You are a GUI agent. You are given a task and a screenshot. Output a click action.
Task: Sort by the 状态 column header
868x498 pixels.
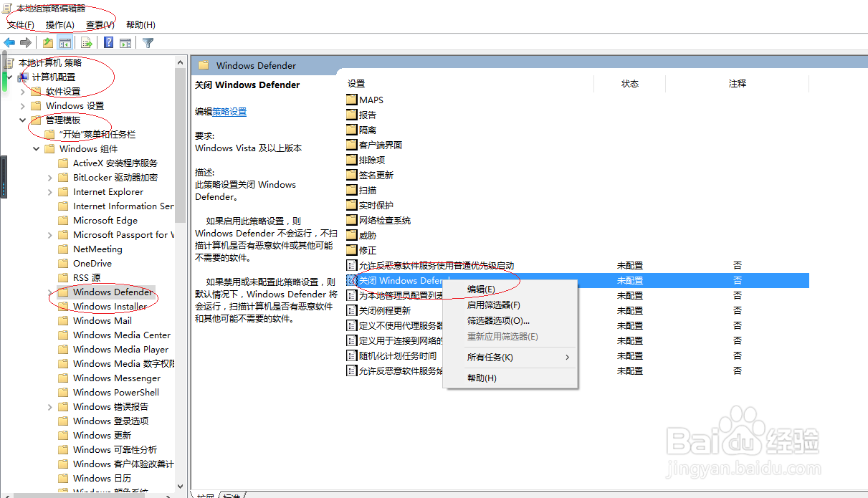click(x=630, y=84)
